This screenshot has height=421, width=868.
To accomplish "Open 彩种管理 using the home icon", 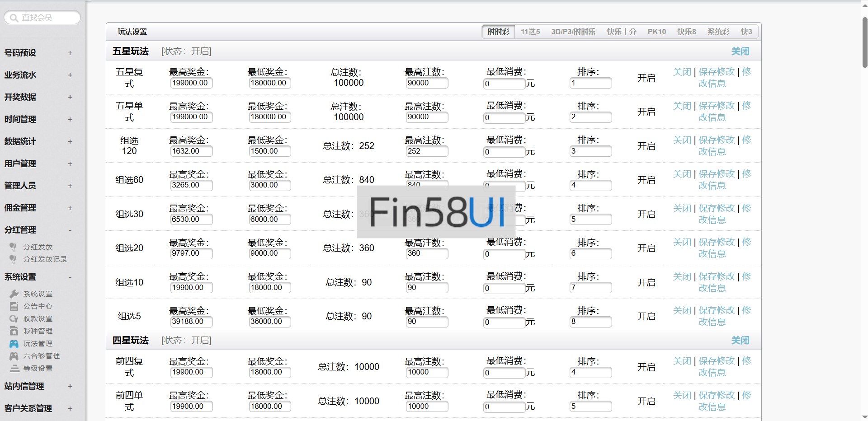I will tap(14, 331).
